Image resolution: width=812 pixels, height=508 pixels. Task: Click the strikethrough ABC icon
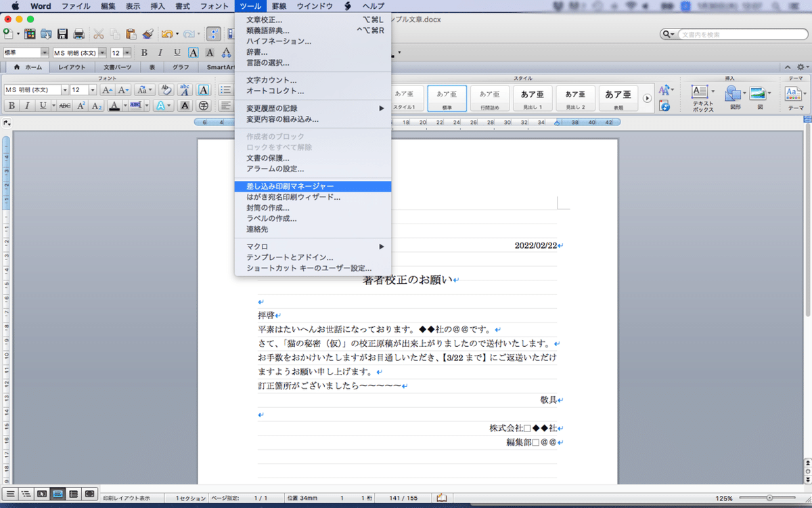tap(65, 106)
